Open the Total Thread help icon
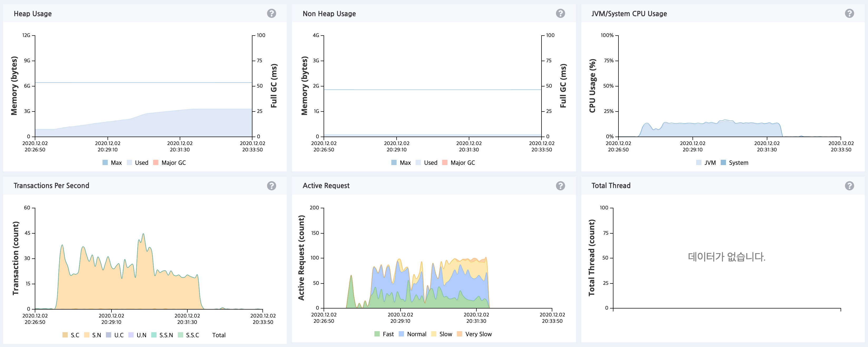Screen dimensions: 868x347 (849, 186)
